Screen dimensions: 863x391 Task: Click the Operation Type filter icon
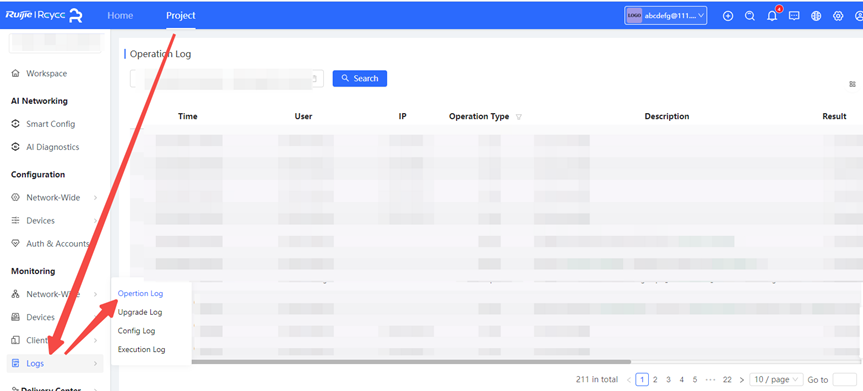[518, 117]
